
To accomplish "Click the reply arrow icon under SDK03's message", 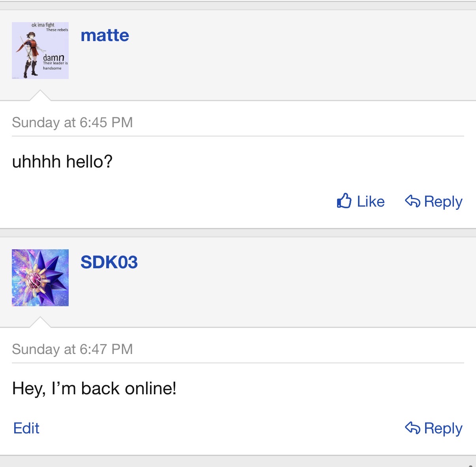I will pos(412,428).
